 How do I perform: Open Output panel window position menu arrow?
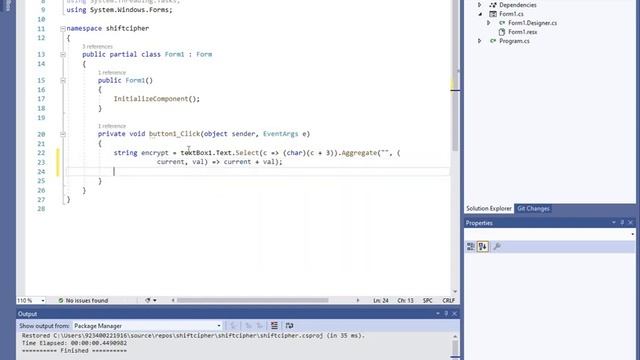tap(438, 313)
